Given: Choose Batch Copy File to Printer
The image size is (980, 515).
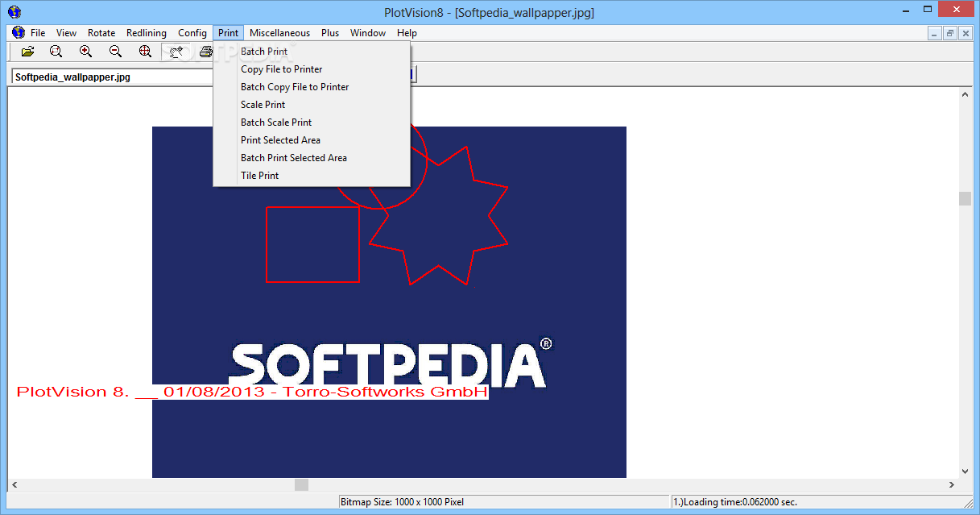Looking at the screenshot, I should pyautogui.click(x=312, y=87).
